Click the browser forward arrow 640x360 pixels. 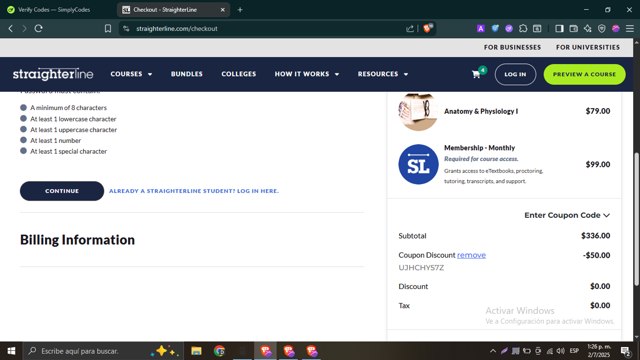coord(24,29)
